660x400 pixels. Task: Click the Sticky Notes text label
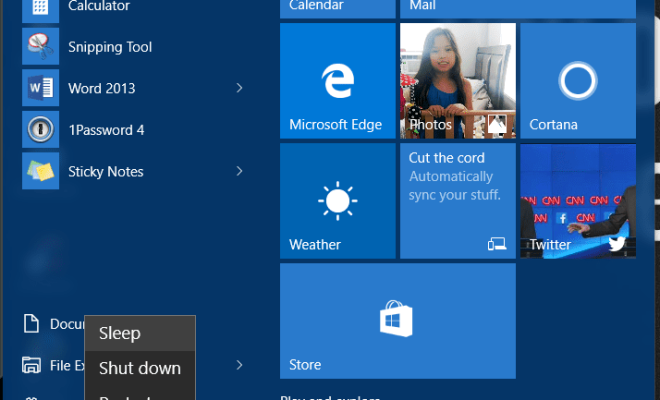(x=106, y=172)
